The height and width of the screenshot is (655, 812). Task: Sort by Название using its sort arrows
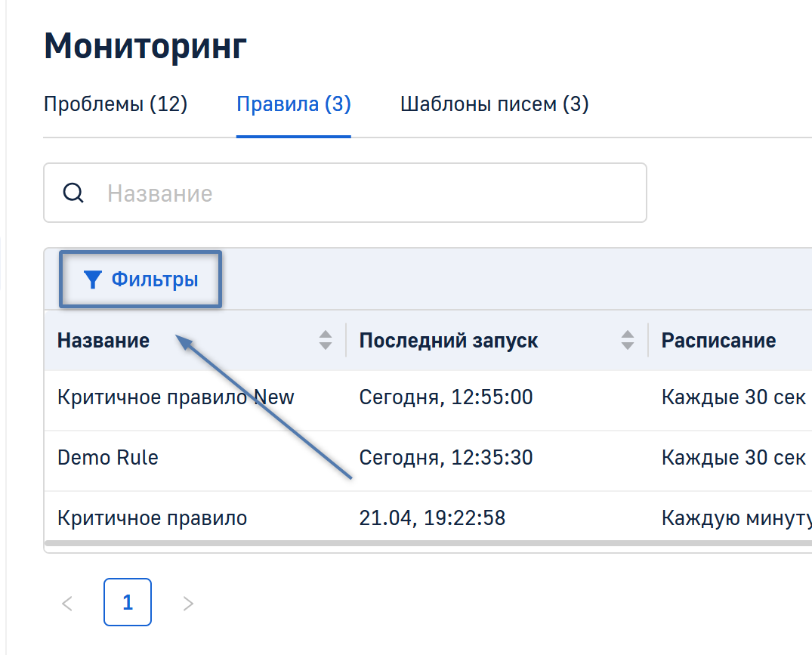pyautogui.click(x=326, y=341)
